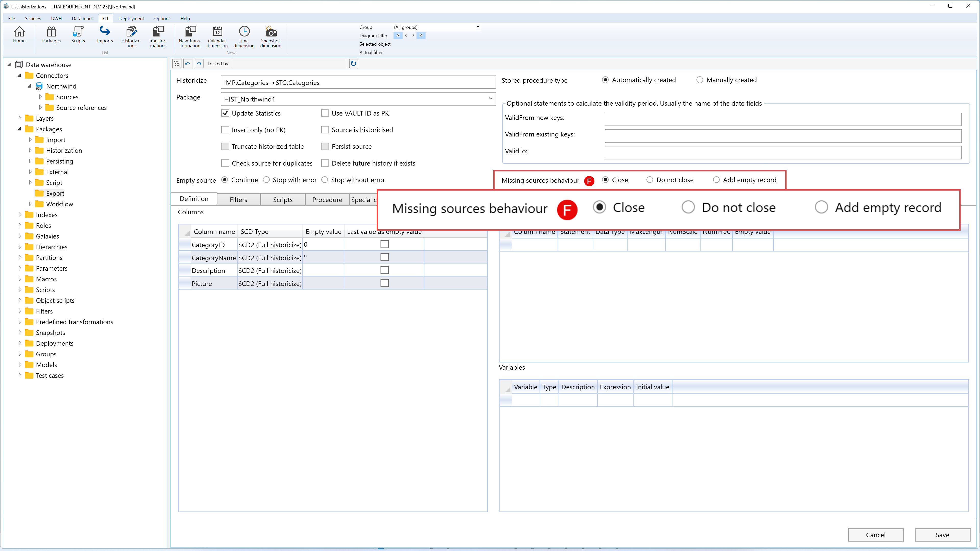Viewport: 980px width, 551px height.
Task: Create a Time dimension
Action: click(244, 37)
